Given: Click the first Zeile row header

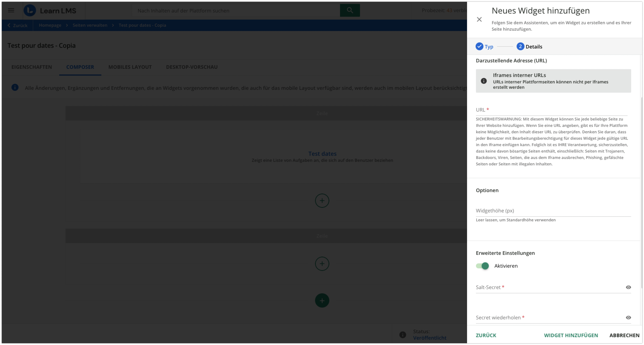Looking at the screenshot, I should click(x=266, y=113).
